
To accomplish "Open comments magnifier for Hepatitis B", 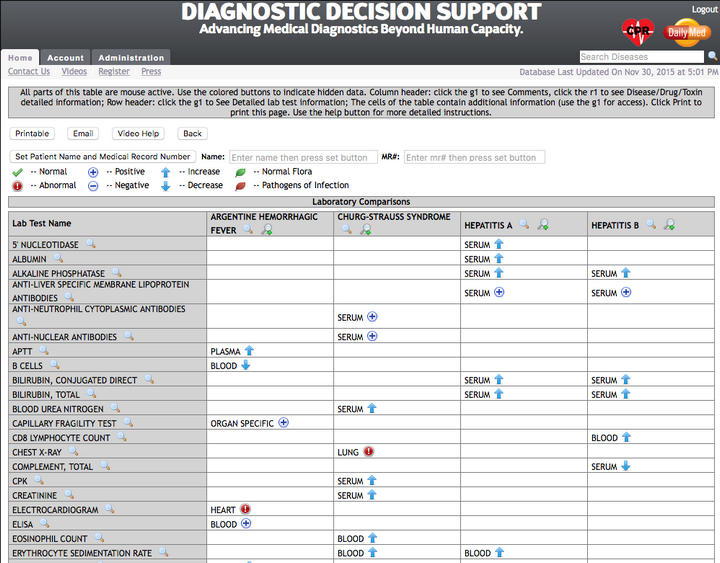I will point(651,224).
